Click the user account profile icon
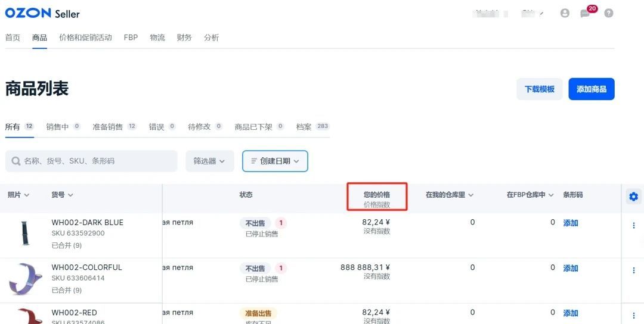 565,13
